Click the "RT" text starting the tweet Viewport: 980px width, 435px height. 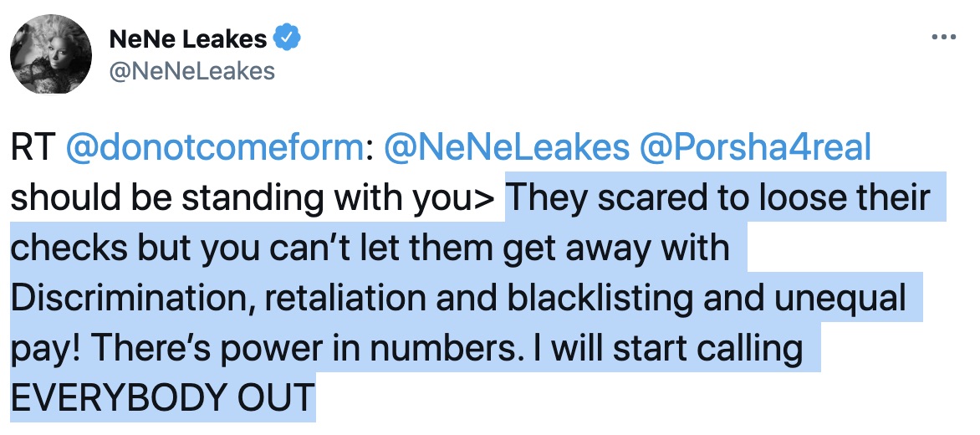point(32,148)
